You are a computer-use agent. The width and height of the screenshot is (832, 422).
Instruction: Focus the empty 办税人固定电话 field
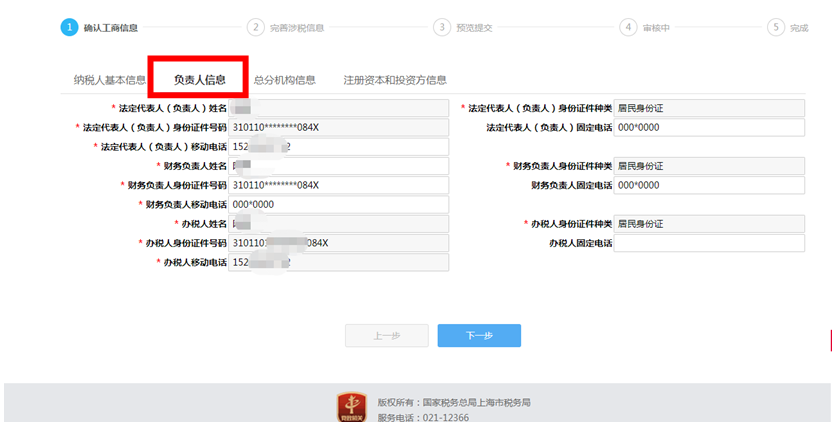(x=709, y=243)
